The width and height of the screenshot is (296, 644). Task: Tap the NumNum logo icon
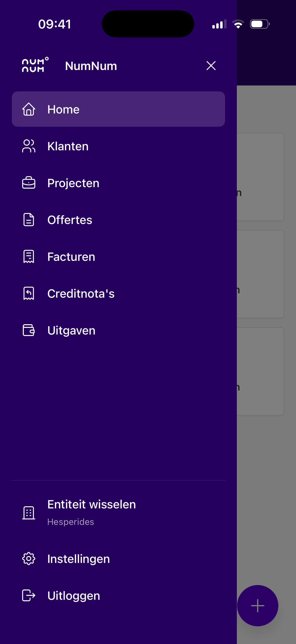pos(35,65)
